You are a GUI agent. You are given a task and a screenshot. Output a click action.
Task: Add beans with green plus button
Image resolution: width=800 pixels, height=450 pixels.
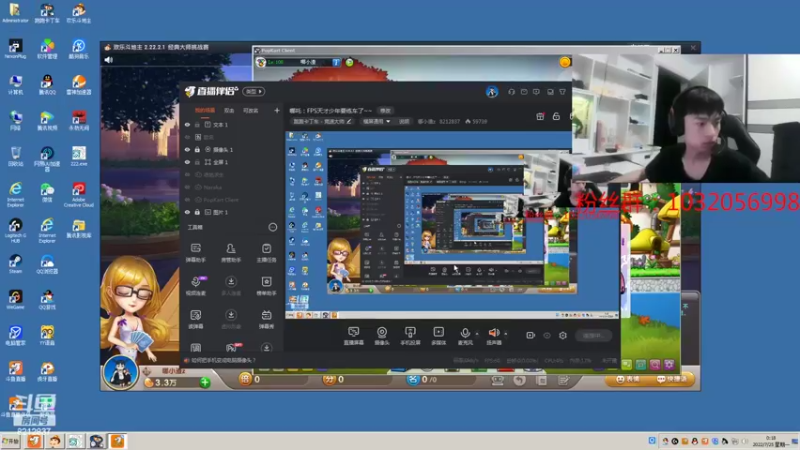click(205, 382)
